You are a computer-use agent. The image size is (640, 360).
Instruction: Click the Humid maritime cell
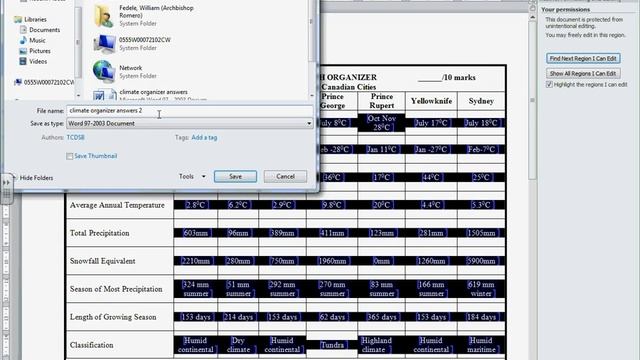pyautogui.click(x=481, y=345)
